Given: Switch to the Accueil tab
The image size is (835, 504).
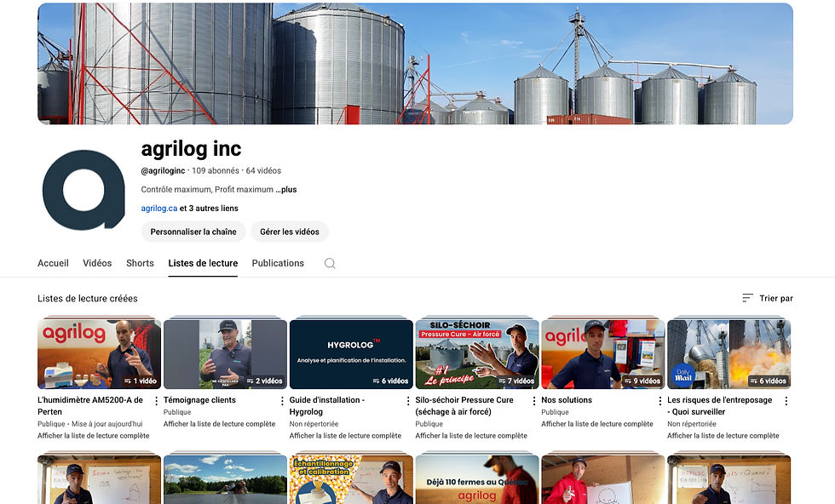Looking at the screenshot, I should point(53,263).
